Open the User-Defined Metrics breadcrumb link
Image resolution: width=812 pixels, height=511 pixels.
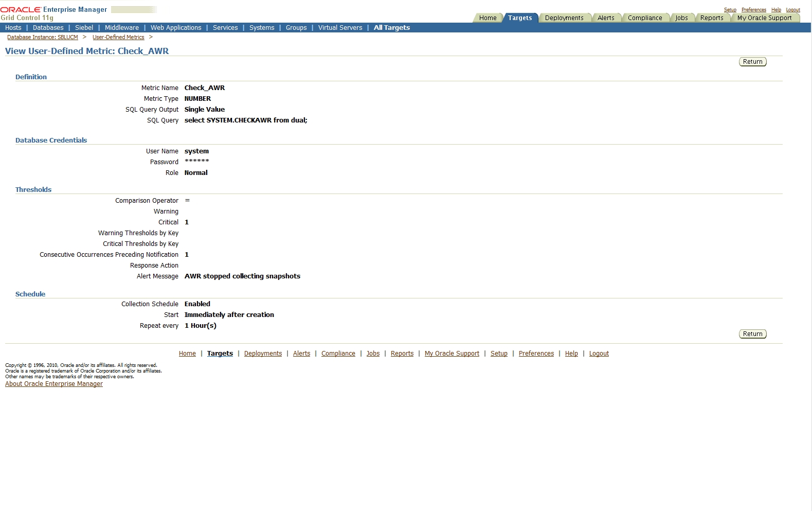(x=118, y=38)
